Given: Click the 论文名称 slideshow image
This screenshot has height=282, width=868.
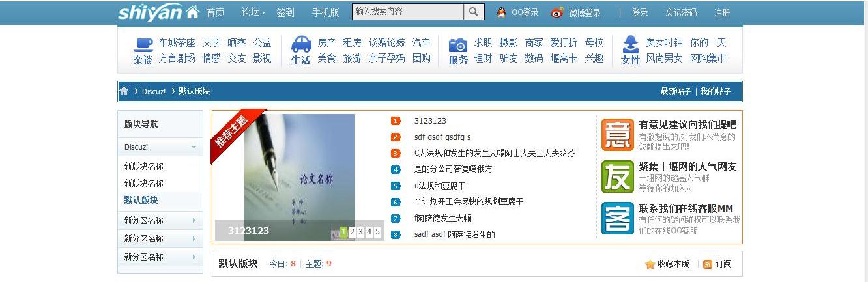Looking at the screenshot, I should (300, 177).
